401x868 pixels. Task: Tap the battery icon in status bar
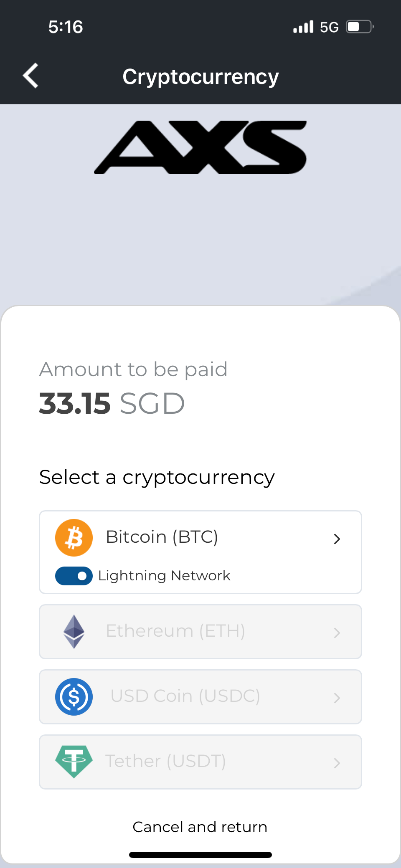coord(359,27)
